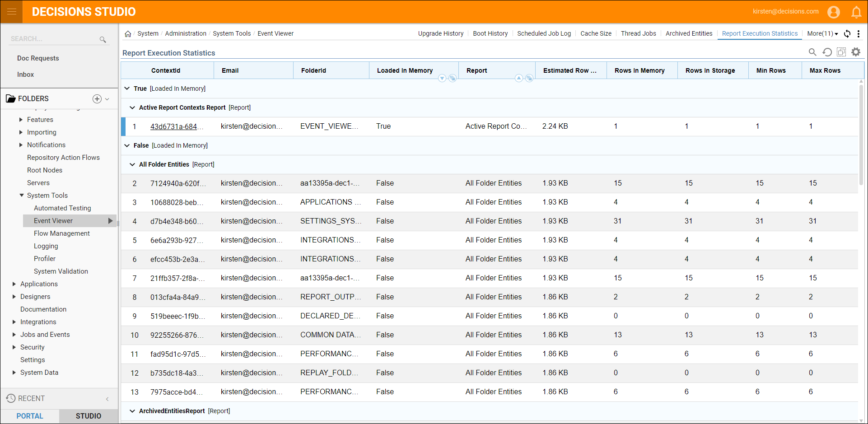Expand the More(11) dropdown

pos(822,34)
